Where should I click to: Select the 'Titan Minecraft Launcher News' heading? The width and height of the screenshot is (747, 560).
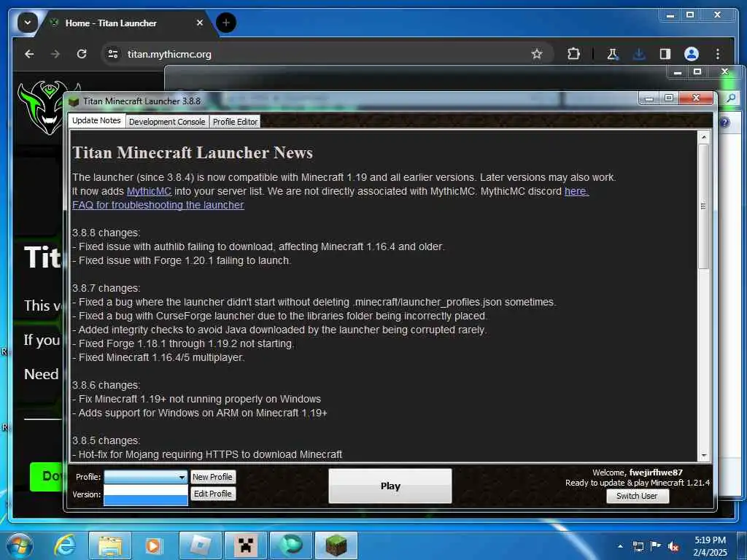click(193, 152)
